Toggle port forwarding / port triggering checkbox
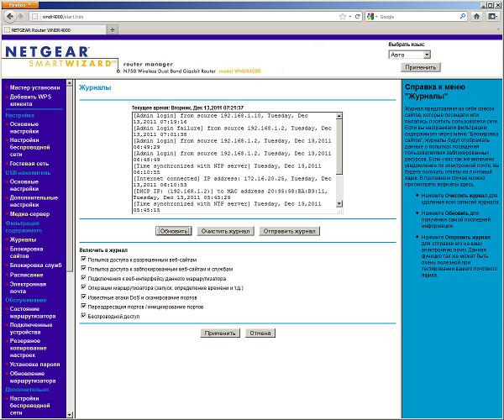Screen dimensions: 504x420 click(x=83, y=307)
